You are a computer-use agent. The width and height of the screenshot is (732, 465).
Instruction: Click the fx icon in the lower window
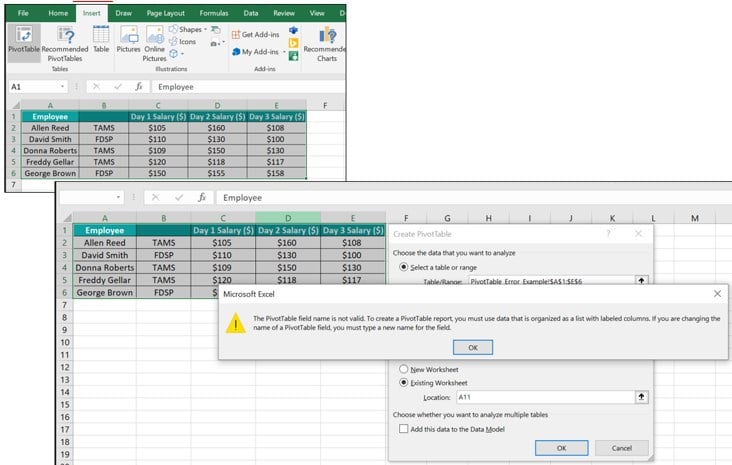tap(202, 197)
